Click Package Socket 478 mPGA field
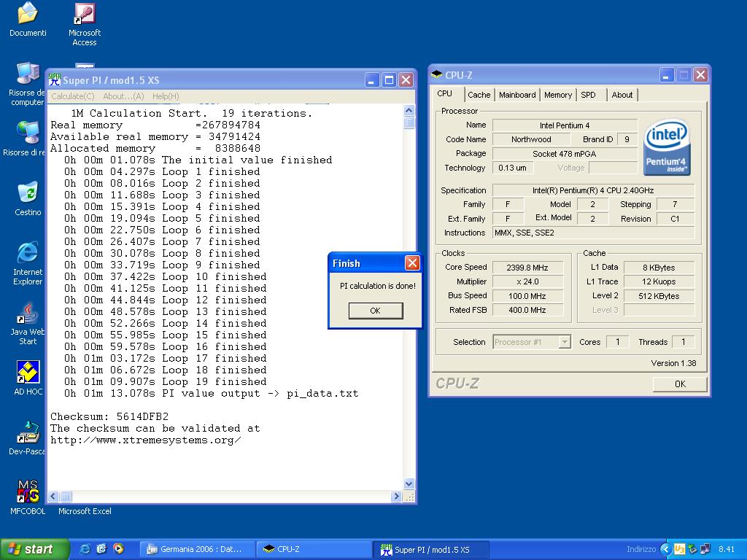The image size is (747, 560). point(565,154)
